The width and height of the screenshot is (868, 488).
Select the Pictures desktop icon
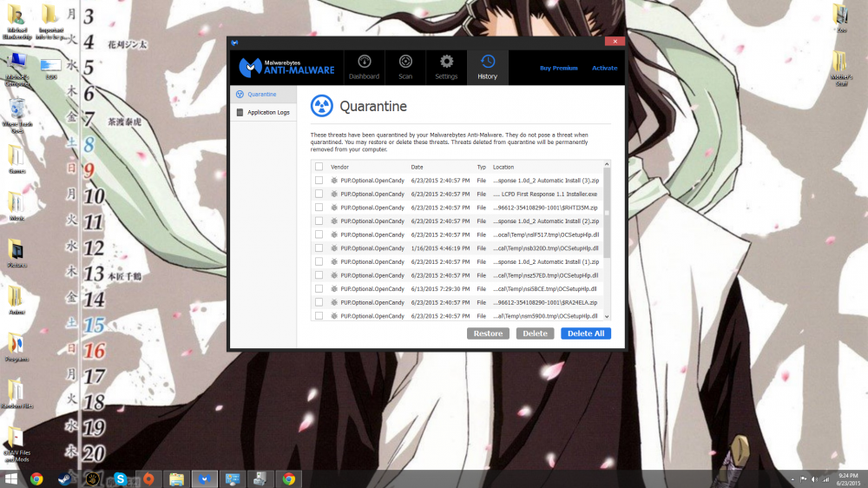(x=16, y=254)
